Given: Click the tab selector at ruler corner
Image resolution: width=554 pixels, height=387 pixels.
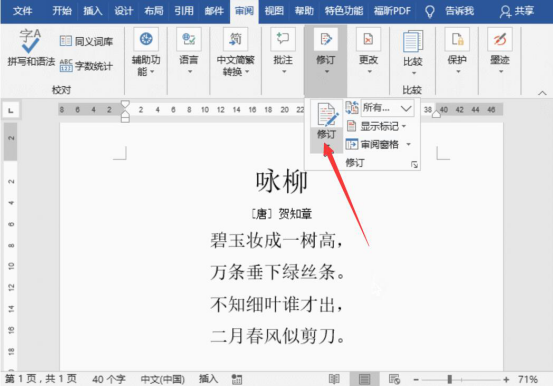Looking at the screenshot, I should click(x=11, y=110).
